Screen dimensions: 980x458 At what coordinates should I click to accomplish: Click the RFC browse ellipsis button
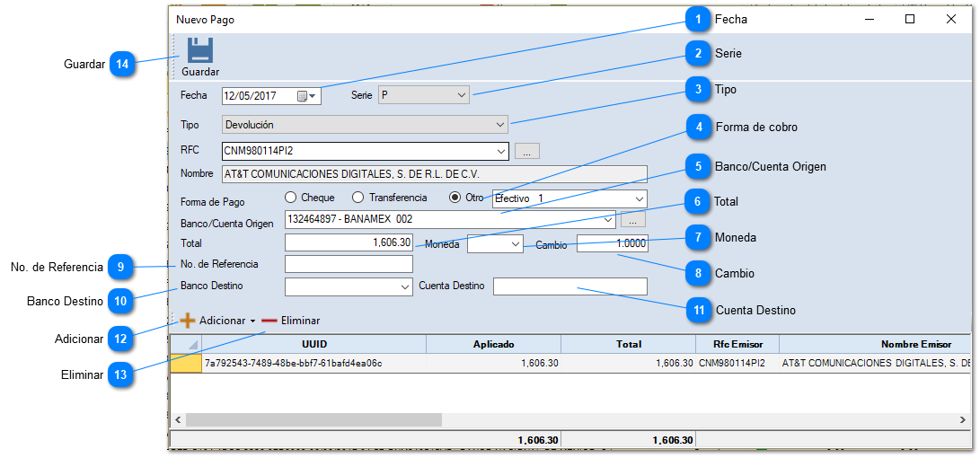pyautogui.click(x=527, y=151)
